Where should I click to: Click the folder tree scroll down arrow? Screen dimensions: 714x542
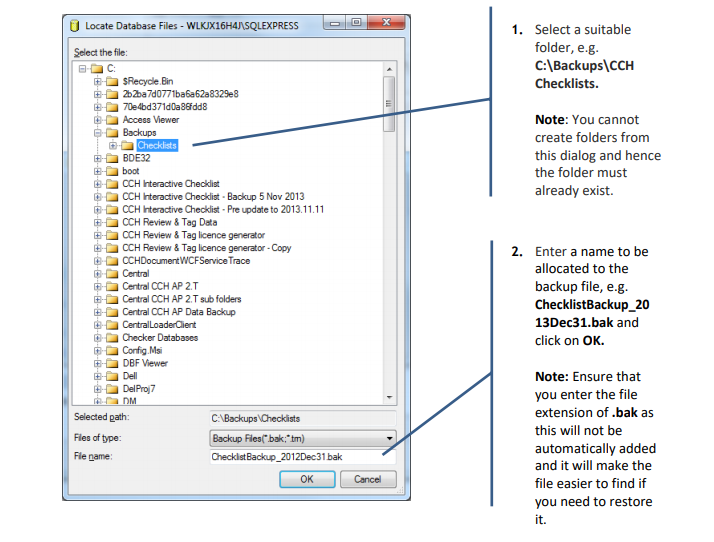pyautogui.click(x=389, y=397)
